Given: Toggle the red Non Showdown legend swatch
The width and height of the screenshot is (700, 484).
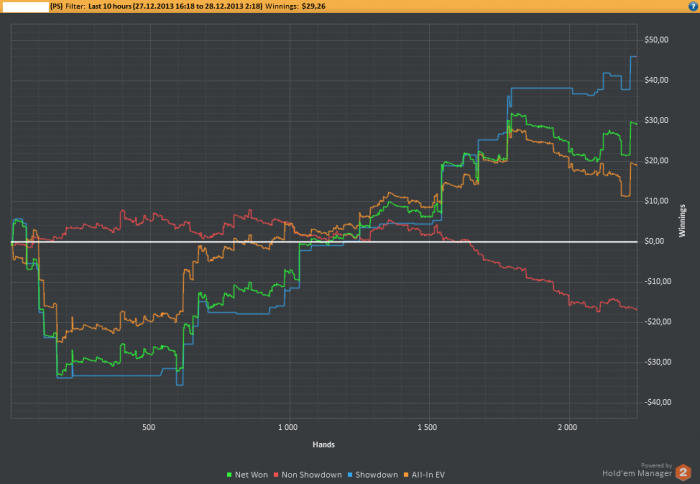Looking at the screenshot, I should [x=276, y=475].
